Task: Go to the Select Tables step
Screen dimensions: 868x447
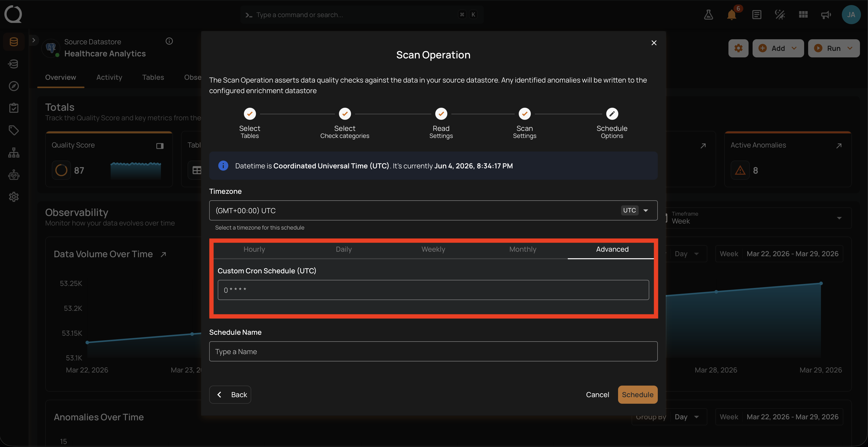Action: 250,123
